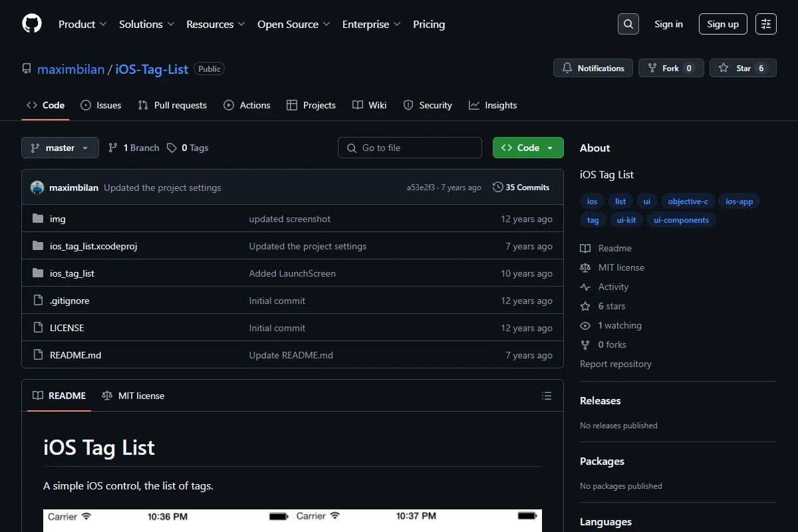Image resolution: width=798 pixels, height=532 pixels.
Task: Open the README outline icon
Action: point(547,396)
